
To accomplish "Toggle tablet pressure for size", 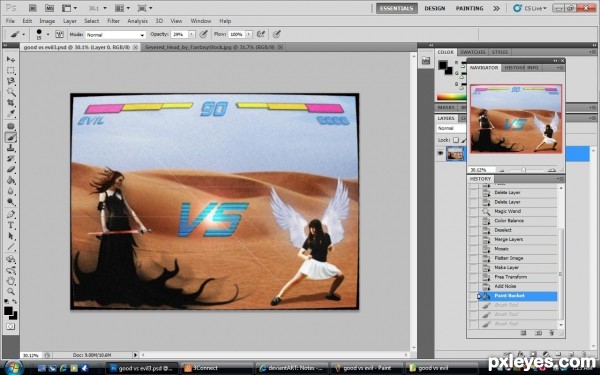I will tap(276, 34).
